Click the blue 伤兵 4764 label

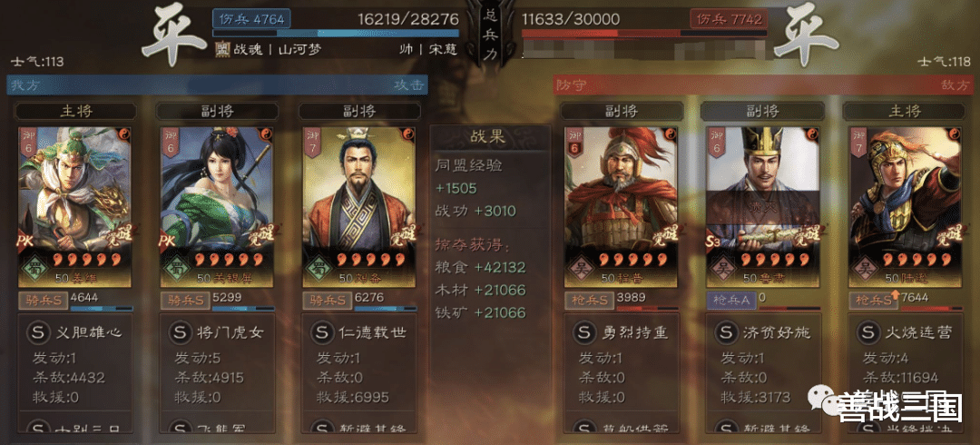coord(253,19)
